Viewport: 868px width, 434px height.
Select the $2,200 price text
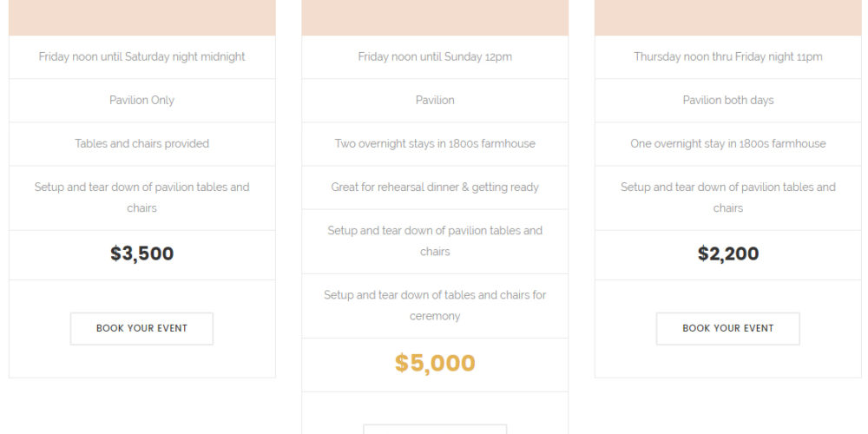728,253
